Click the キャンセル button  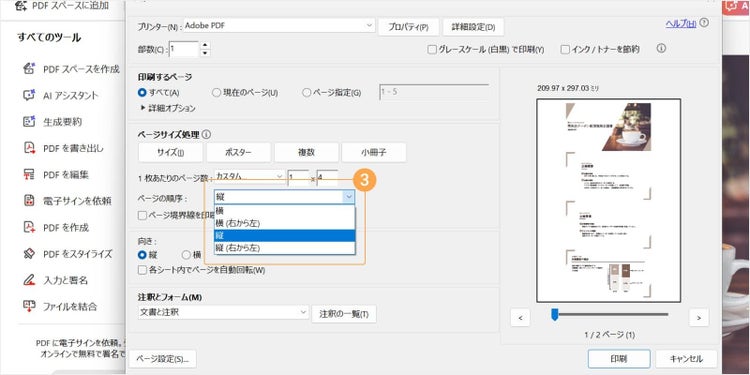pyautogui.click(x=686, y=359)
